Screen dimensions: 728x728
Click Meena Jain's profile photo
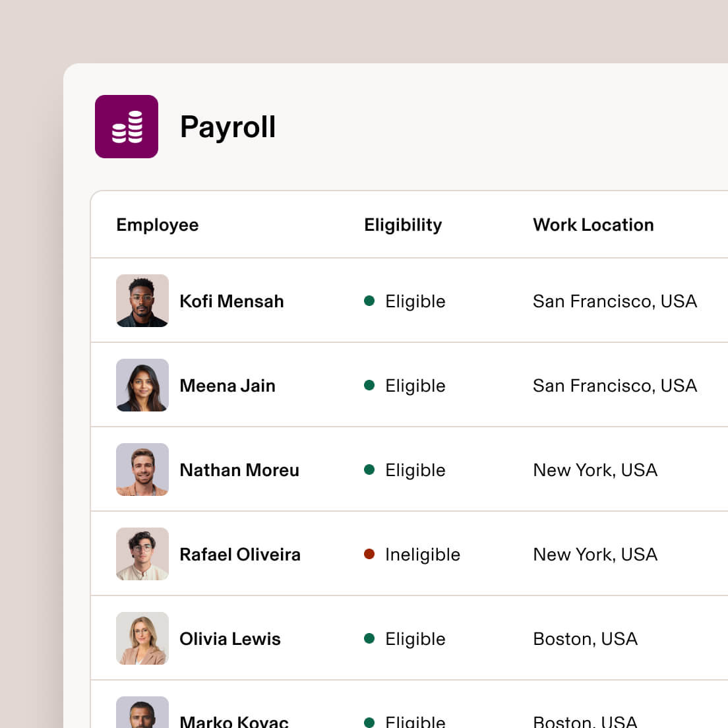[142, 385]
